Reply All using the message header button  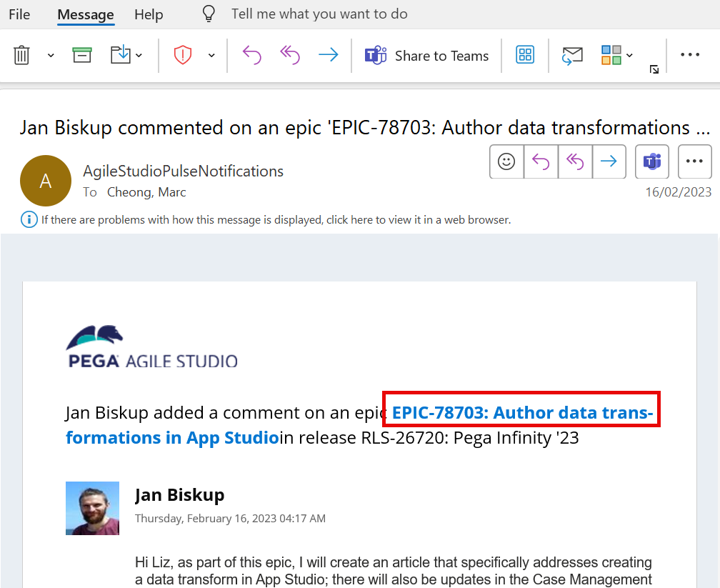pyautogui.click(x=575, y=161)
